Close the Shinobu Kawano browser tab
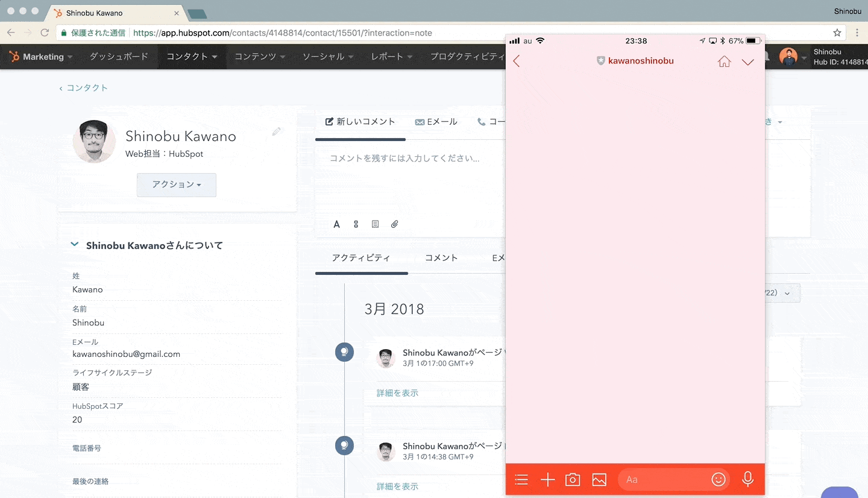 [176, 13]
